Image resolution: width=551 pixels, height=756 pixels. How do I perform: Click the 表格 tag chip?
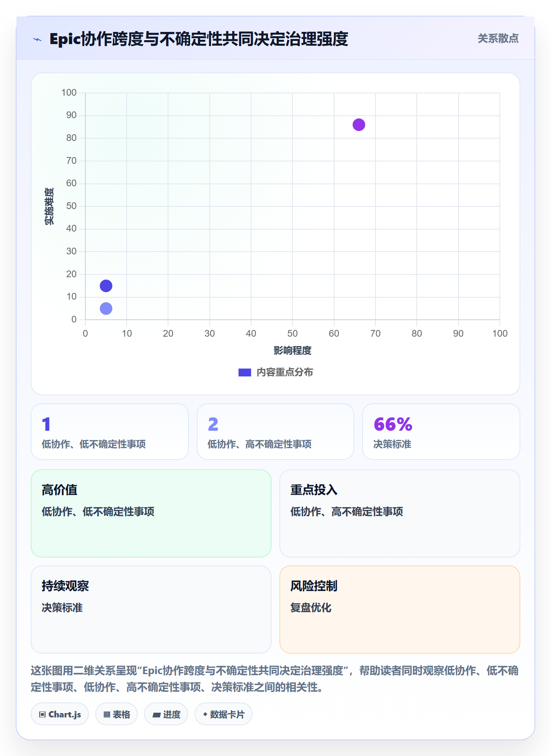[116, 714]
